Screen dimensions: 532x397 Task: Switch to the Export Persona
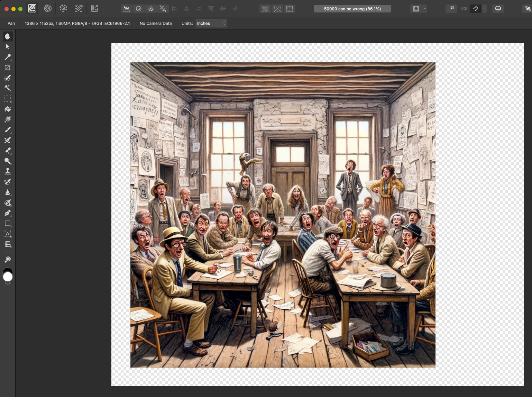pyautogui.click(x=94, y=9)
